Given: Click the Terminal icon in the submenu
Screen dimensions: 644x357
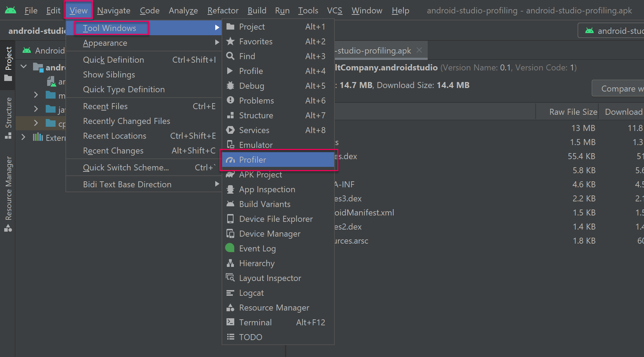Looking at the screenshot, I should [x=230, y=322].
